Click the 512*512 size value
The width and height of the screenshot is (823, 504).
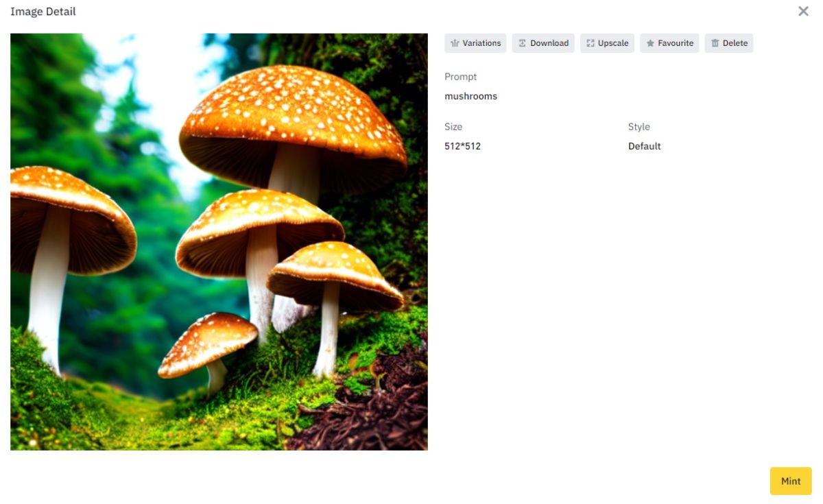tap(462, 146)
